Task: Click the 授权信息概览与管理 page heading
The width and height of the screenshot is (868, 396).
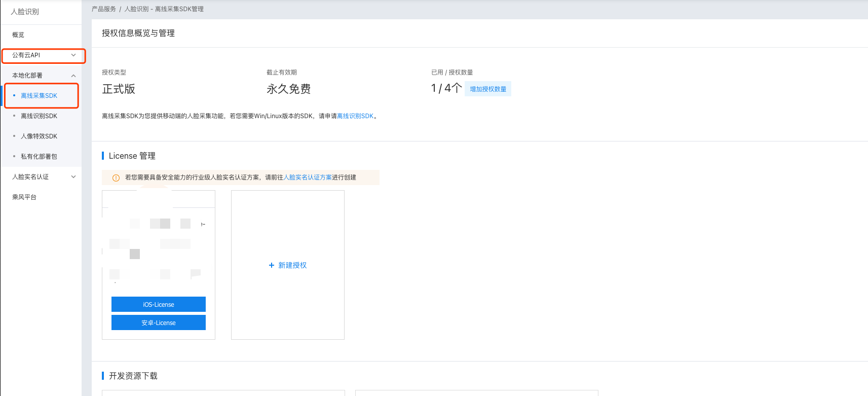Action: [x=138, y=33]
